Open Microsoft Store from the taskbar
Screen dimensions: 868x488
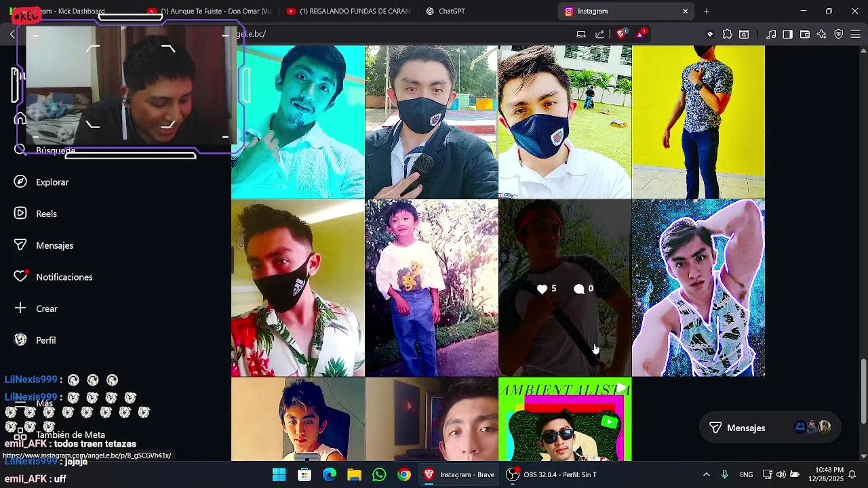(x=304, y=474)
